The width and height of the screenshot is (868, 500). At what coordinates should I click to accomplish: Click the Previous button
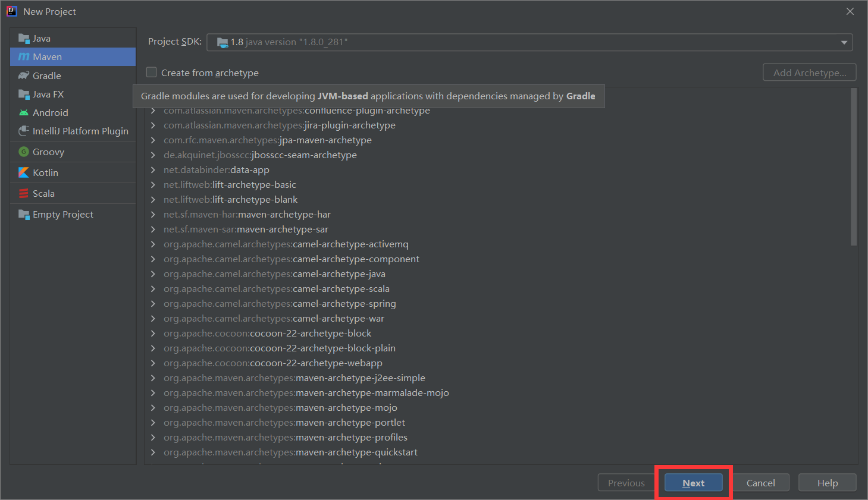[626, 483]
